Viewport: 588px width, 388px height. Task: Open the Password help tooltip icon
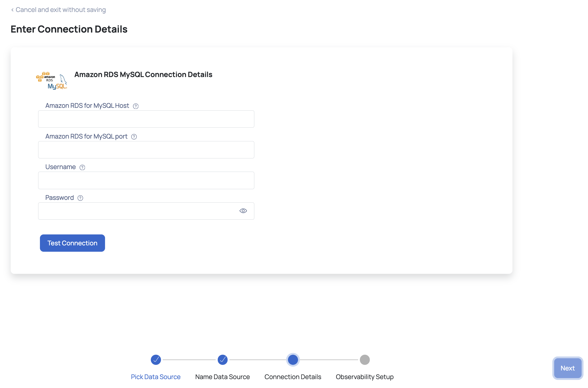[80, 198]
